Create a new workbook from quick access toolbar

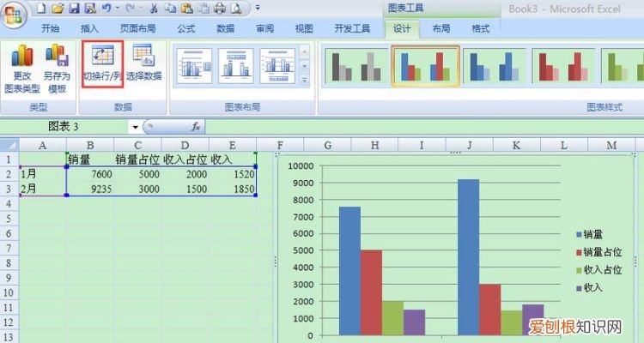pyautogui.click(x=40, y=9)
